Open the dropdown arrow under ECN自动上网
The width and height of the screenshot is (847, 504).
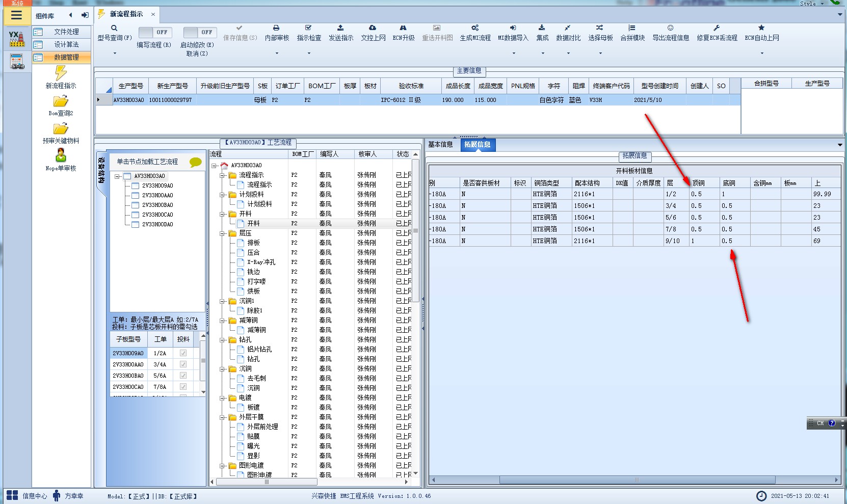pyautogui.click(x=762, y=53)
